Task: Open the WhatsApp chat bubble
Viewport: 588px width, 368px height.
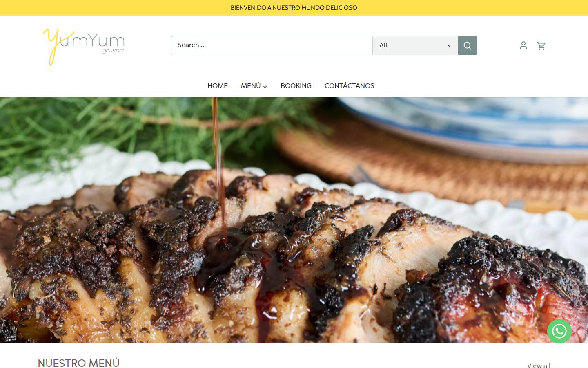Action: pos(559,331)
